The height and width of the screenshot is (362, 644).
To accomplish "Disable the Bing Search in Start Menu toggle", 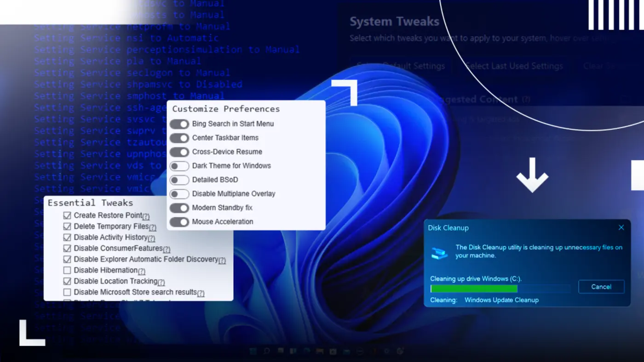I will (179, 124).
